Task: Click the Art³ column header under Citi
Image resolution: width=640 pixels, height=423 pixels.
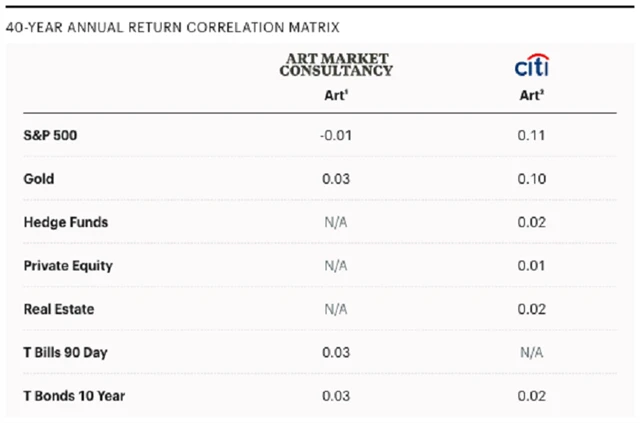Action: pos(531,97)
